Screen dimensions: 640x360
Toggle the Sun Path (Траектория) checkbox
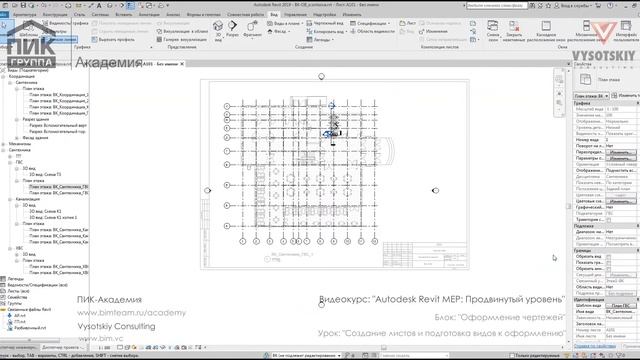pyautogui.click(x=609, y=220)
